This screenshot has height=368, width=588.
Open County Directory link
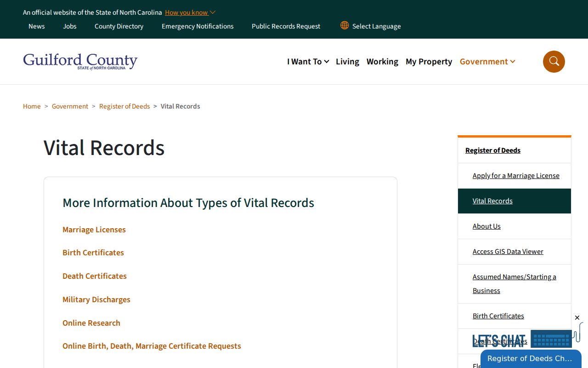(119, 26)
